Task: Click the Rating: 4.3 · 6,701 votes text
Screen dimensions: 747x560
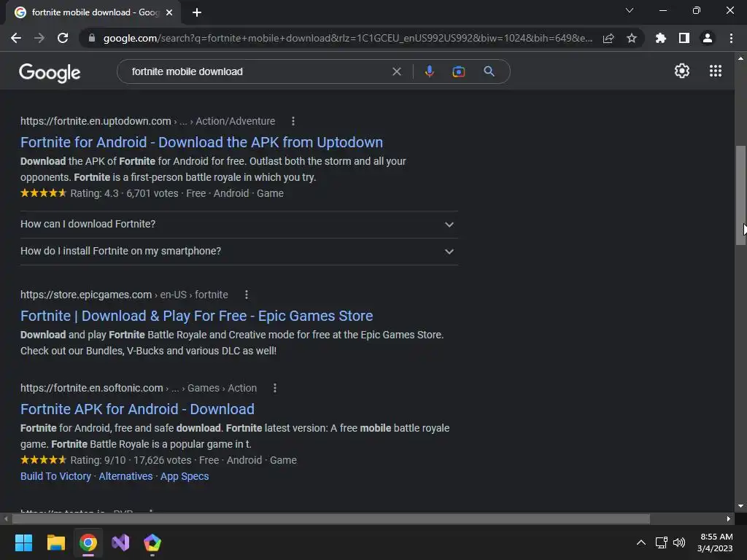Action: pyautogui.click(x=124, y=193)
